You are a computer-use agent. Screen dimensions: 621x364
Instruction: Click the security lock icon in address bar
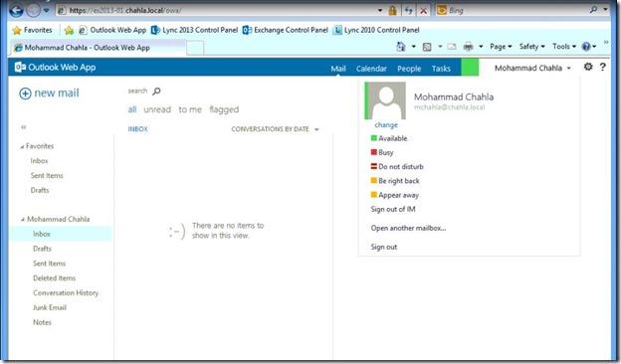click(x=392, y=11)
